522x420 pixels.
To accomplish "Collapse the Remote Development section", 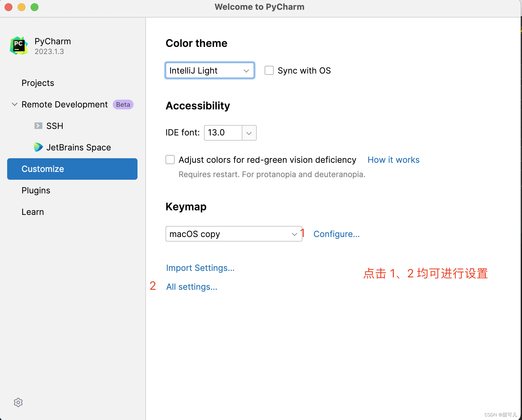I will coord(14,104).
